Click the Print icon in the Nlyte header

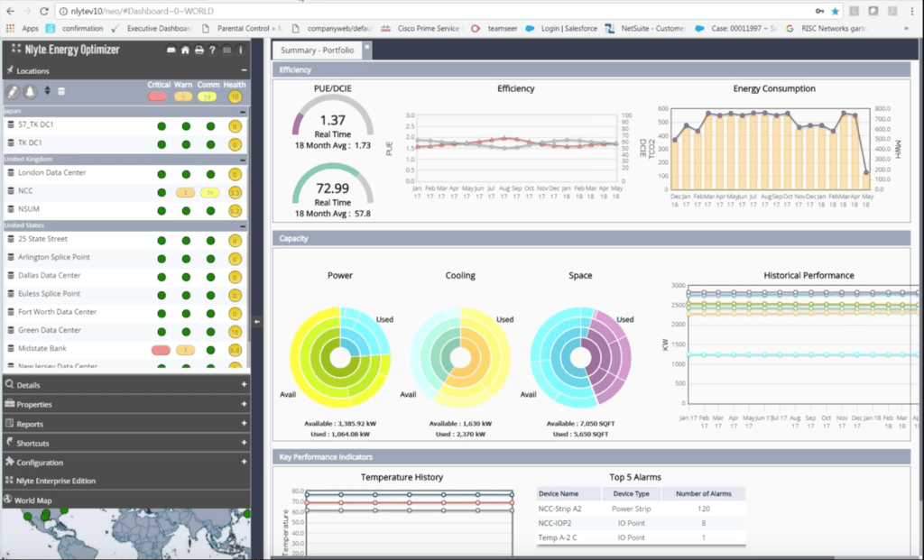tap(198, 50)
